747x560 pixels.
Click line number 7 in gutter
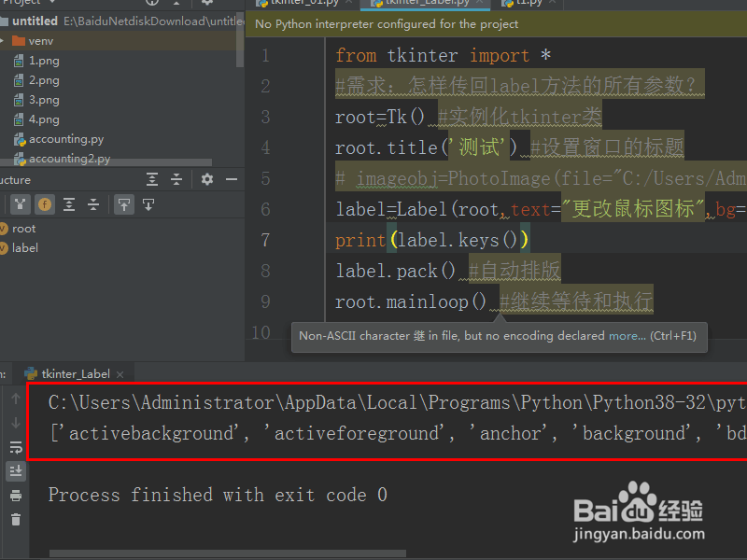265,240
